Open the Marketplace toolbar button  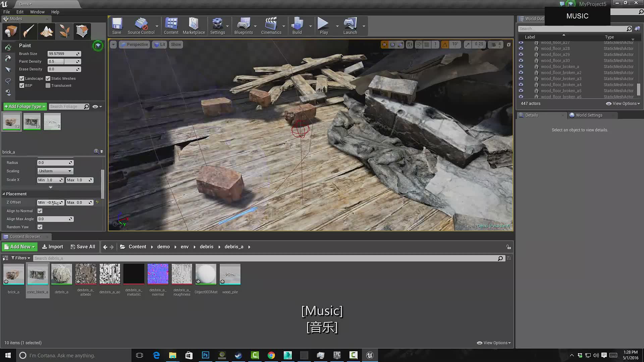click(194, 26)
